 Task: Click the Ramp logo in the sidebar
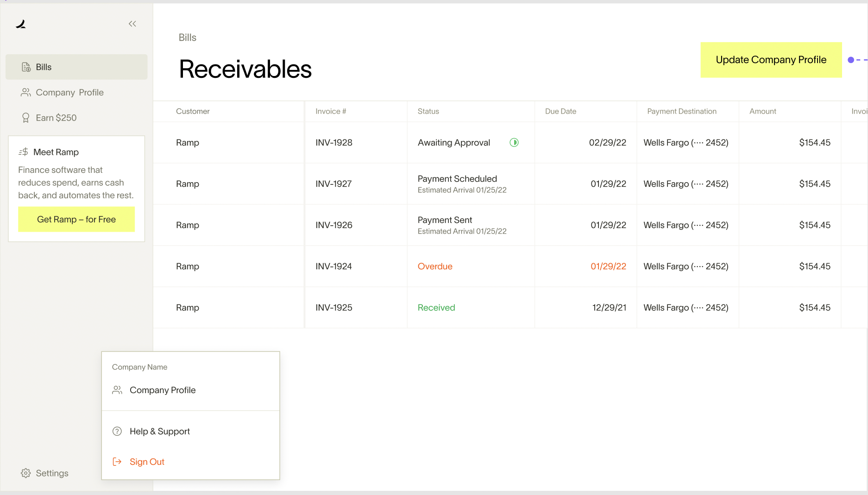click(21, 24)
